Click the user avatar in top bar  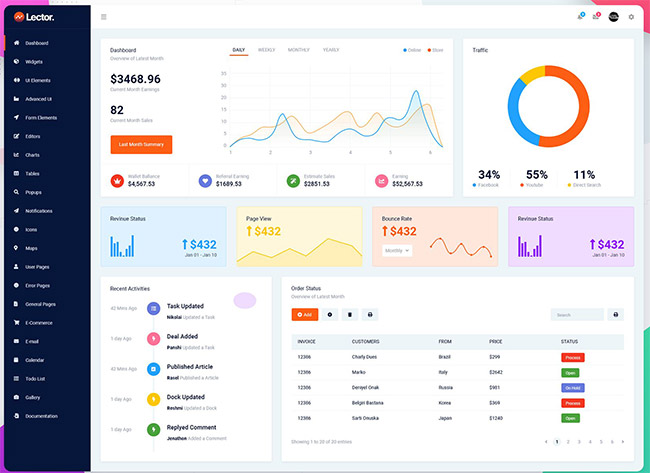click(x=614, y=16)
